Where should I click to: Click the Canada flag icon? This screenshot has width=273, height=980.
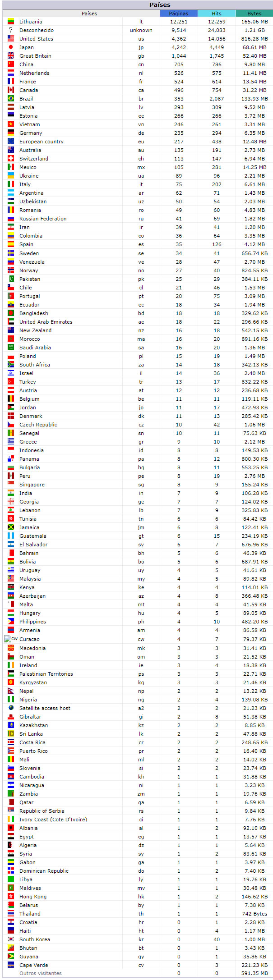(11, 90)
